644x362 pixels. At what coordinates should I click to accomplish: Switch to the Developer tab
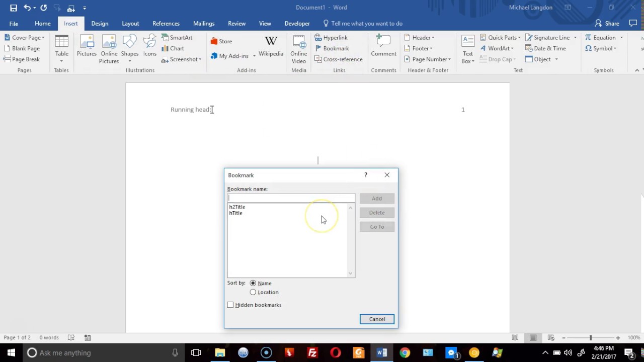coord(297,24)
